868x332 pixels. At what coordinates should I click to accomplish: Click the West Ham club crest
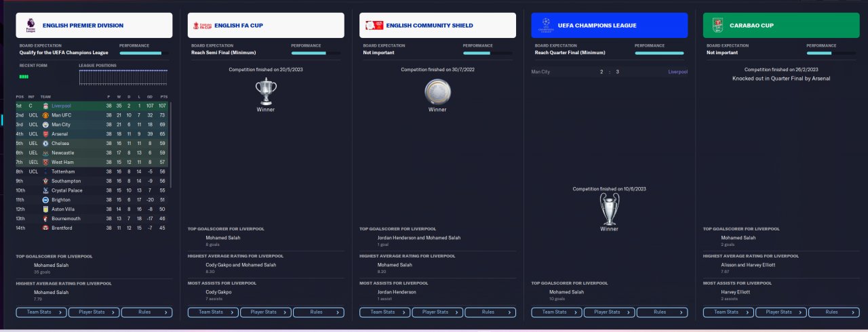click(x=45, y=162)
